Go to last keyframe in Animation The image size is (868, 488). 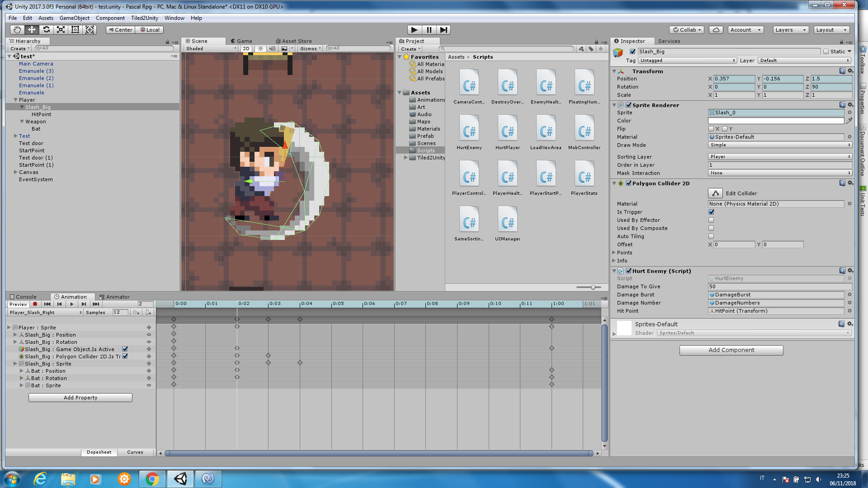click(x=96, y=304)
